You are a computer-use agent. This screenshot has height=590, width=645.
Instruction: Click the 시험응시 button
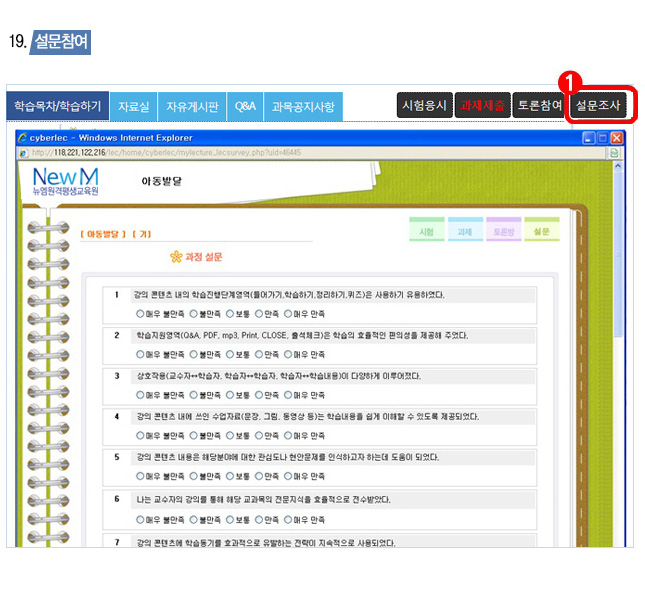[x=424, y=105]
